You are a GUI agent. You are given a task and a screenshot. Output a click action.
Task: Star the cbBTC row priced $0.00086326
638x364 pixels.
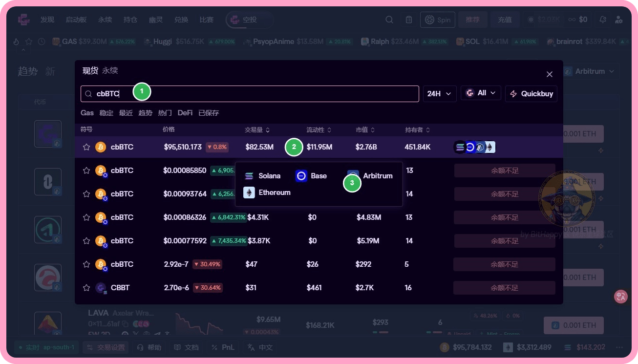[86, 217]
